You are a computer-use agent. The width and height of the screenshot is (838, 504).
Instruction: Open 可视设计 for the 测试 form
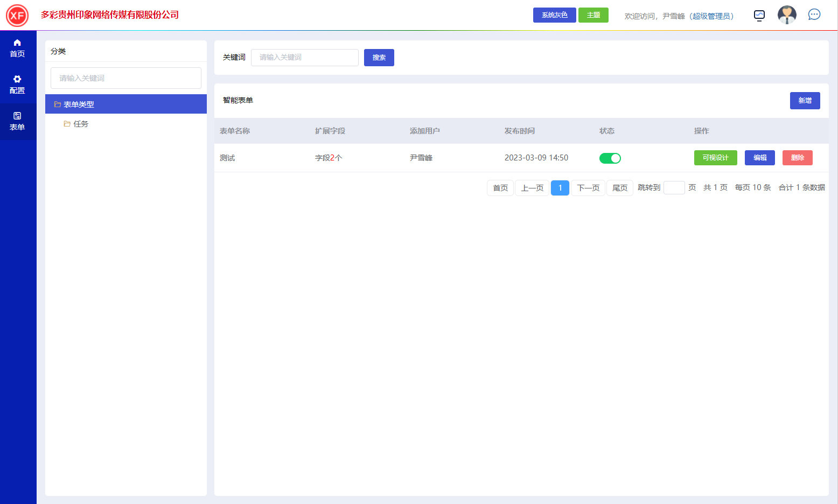715,158
